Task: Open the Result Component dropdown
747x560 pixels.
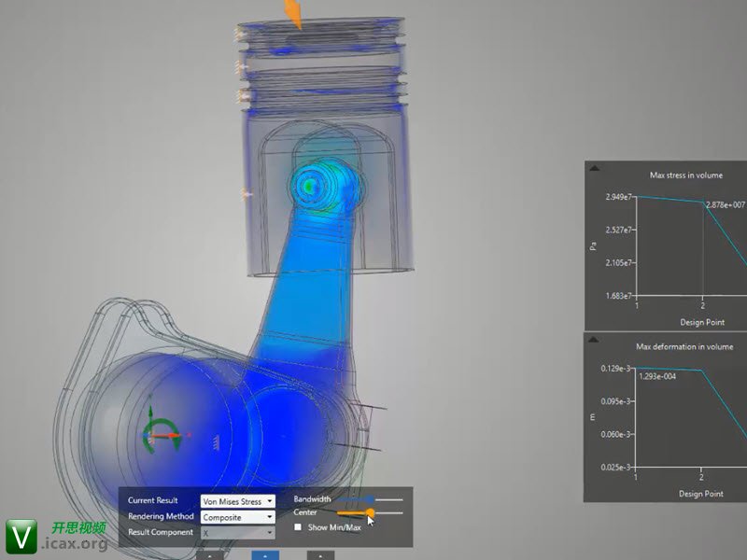Action: click(238, 532)
